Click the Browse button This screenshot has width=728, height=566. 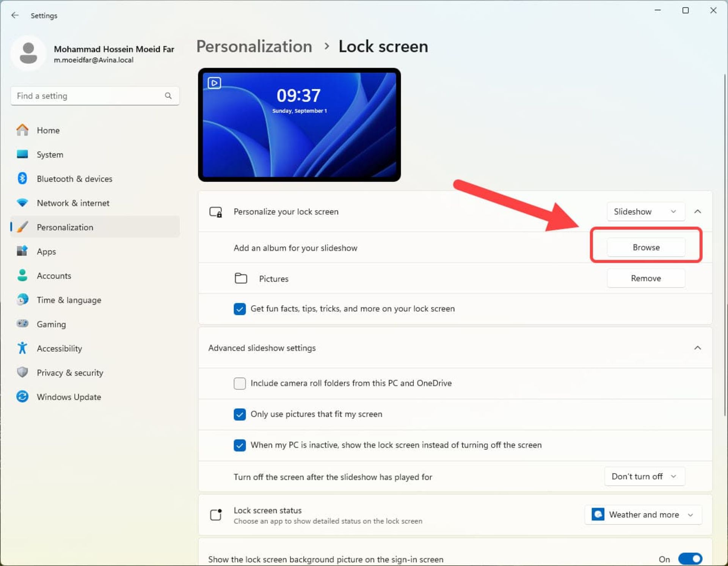(x=646, y=247)
